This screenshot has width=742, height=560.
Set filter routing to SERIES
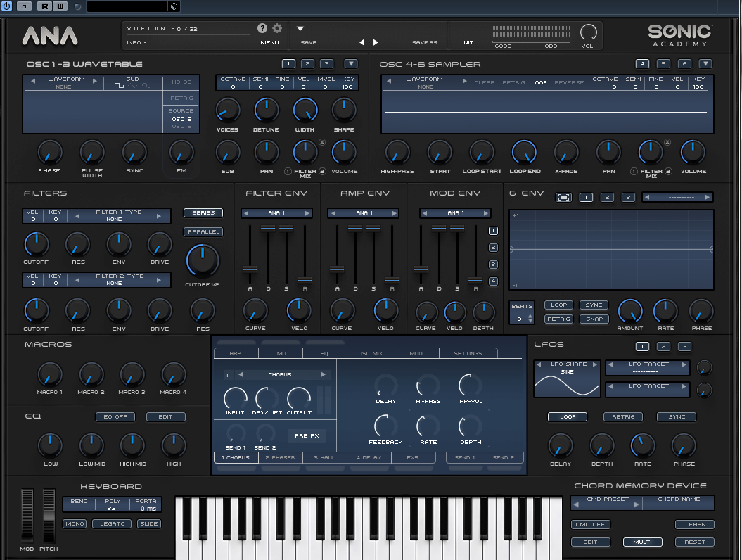203,213
